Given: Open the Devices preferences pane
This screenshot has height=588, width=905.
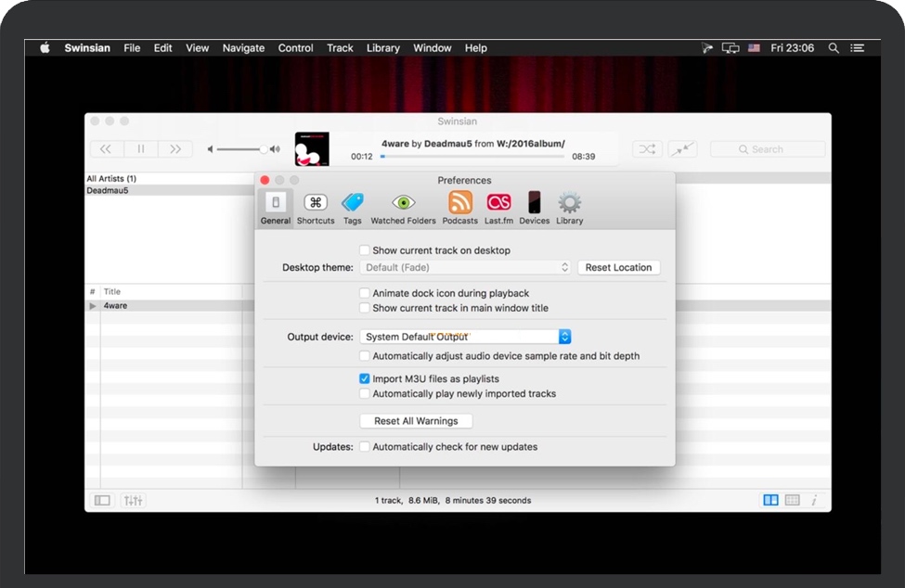Looking at the screenshot, I should tap(533, 206).
